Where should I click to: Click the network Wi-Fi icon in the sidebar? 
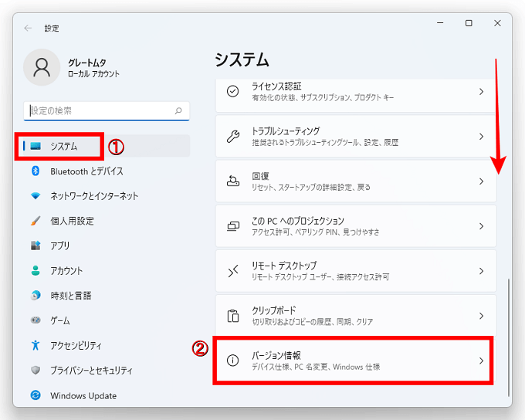click(36, 196)
